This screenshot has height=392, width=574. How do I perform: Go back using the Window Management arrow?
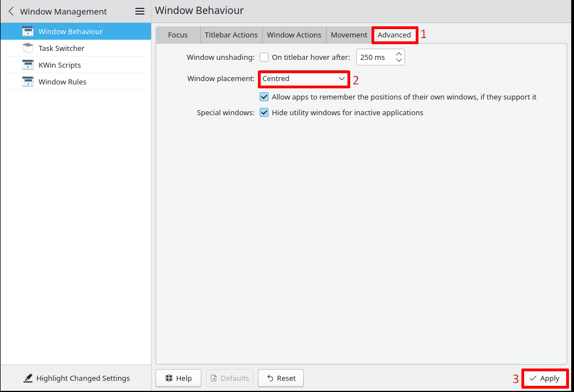(11, 11)
